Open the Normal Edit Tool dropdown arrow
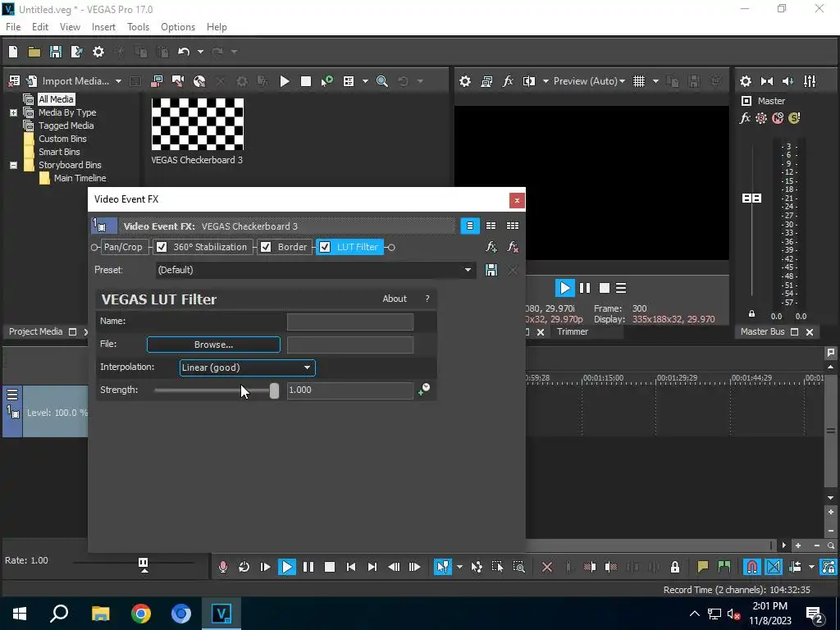Image resolution: width=840 pixels, height=630 pixels. [x=459, y=567]
